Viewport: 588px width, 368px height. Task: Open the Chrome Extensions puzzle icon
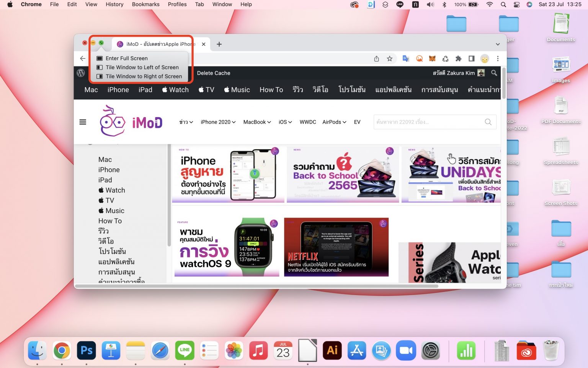(458, 59)
